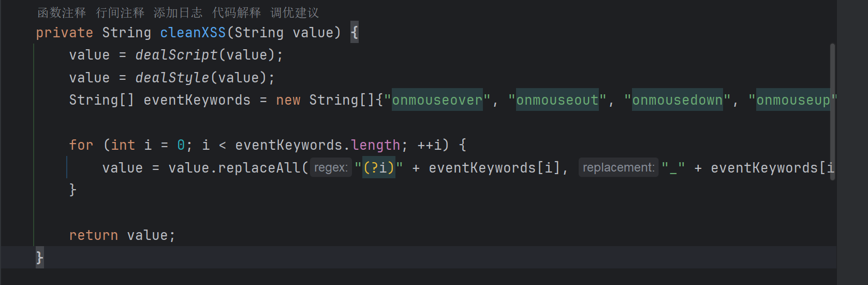Click the dealStyle method call
This screenshot has height=285, width=868.
(172, 78)
